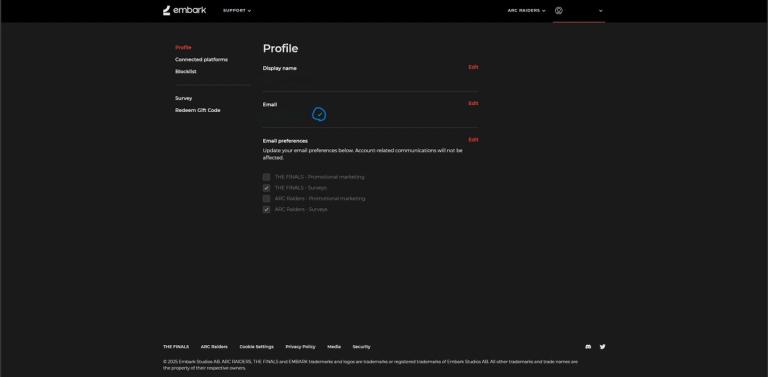Open the Support dropdown menu
Image resolution: width=768 pixels, height=377 pixels.
237,11
